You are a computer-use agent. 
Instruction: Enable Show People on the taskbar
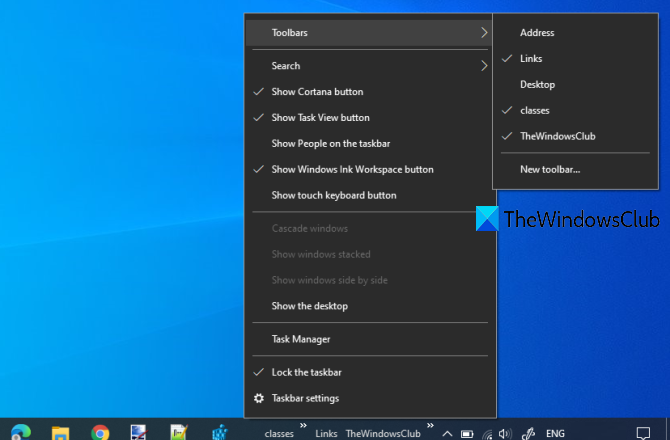pos(370,144)
